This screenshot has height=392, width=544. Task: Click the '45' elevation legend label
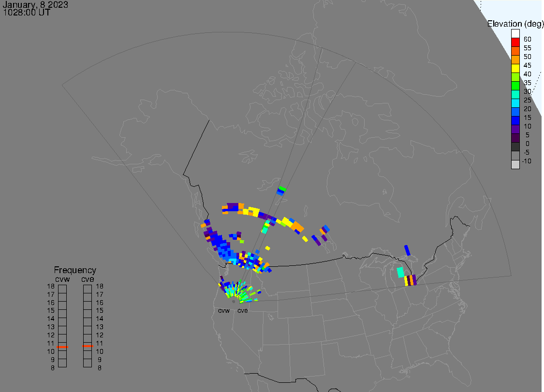(528, 65)
